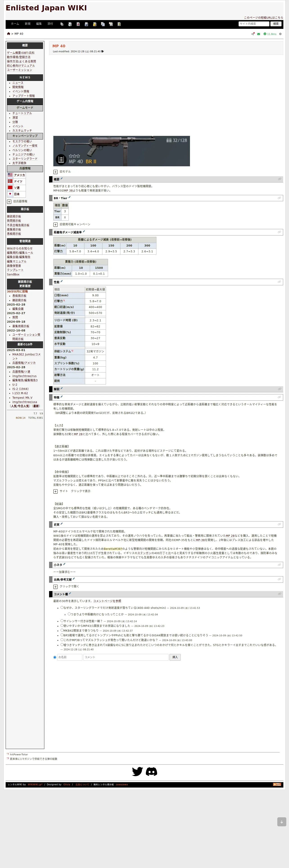289x868 pixels.
Task: Click the share icon near the top right
Action: pyautogui.click(x=253, y=34)
